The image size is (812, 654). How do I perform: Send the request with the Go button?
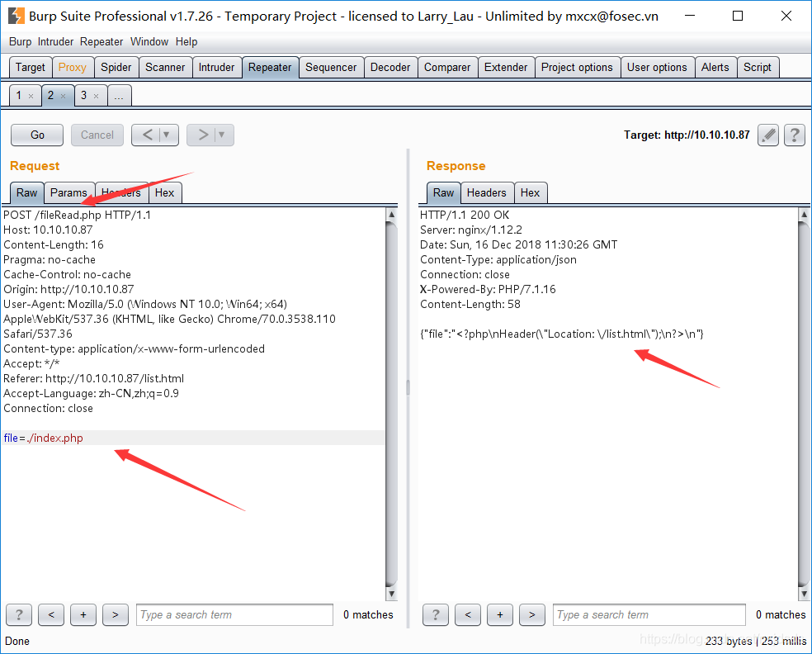coord(37,135)
